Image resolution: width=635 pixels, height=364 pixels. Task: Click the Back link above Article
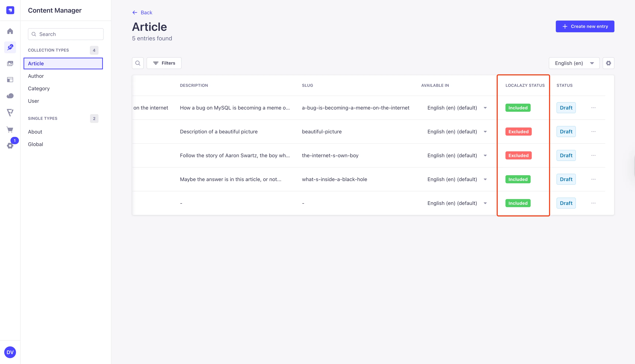click(142, 12)
